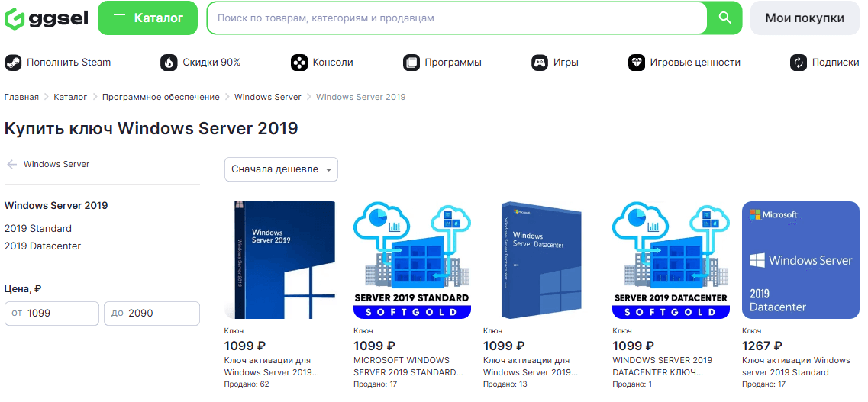This screenshot has height=402, width=868.
Task: Open the Игры category
Action: point(566,63)
